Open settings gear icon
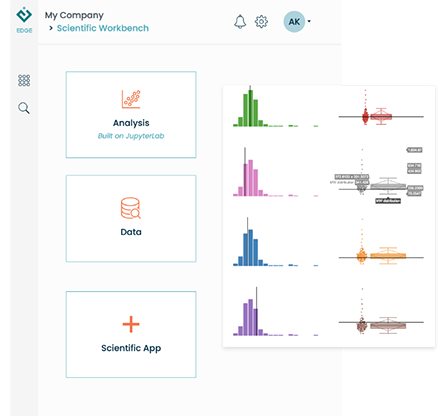The height and width of the screenshot is (416, 440). point(261,22)
